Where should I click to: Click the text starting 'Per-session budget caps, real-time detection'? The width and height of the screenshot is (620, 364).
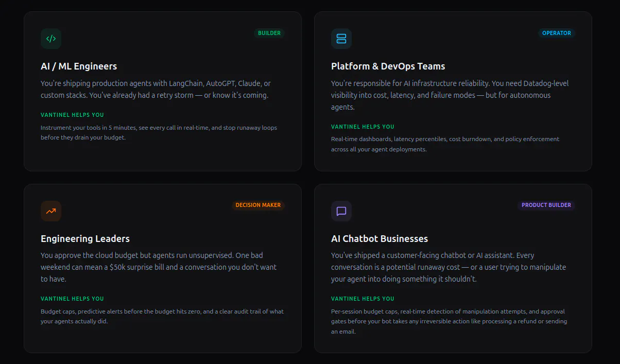tap(449, 321)
